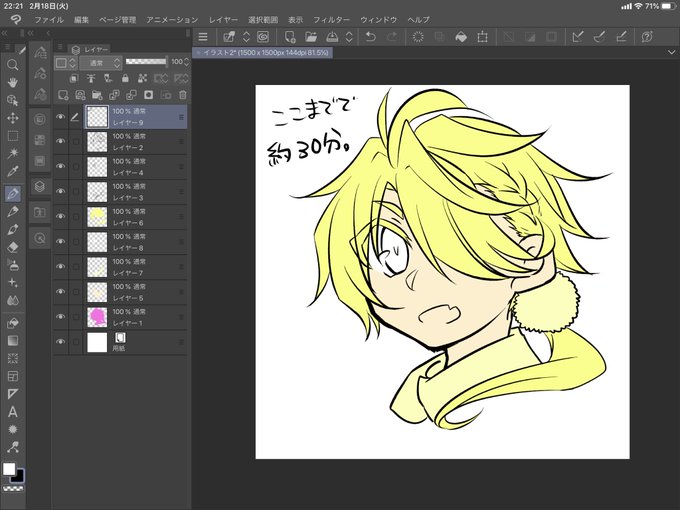Click the Fill icon in command bar
This screenshot has width=680, height=510.
461,37
